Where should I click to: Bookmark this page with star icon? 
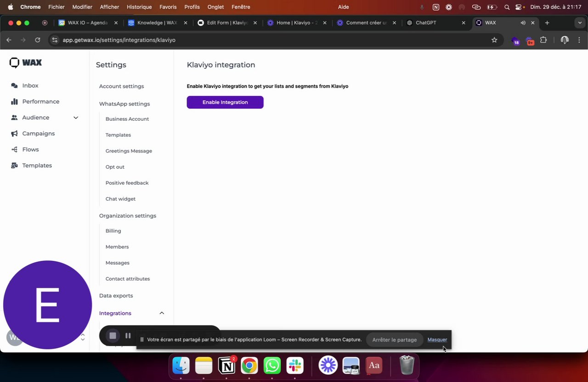[x=494, y=40]
